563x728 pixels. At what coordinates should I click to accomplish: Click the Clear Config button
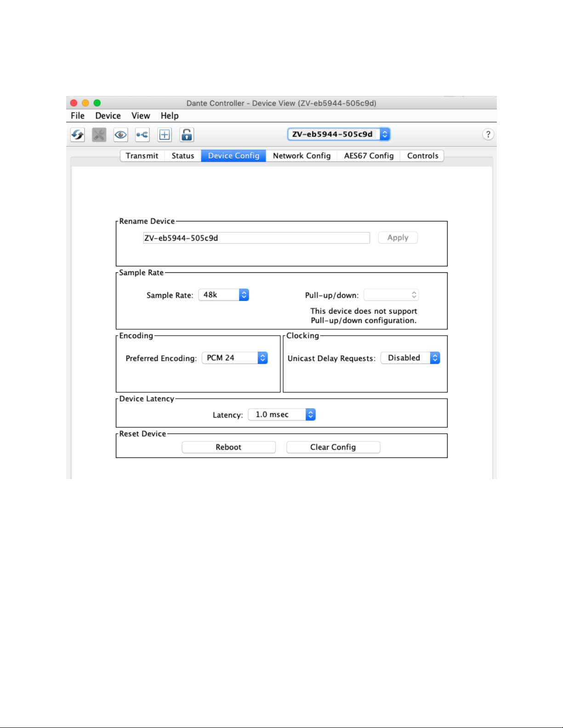(x=333, y=447)
